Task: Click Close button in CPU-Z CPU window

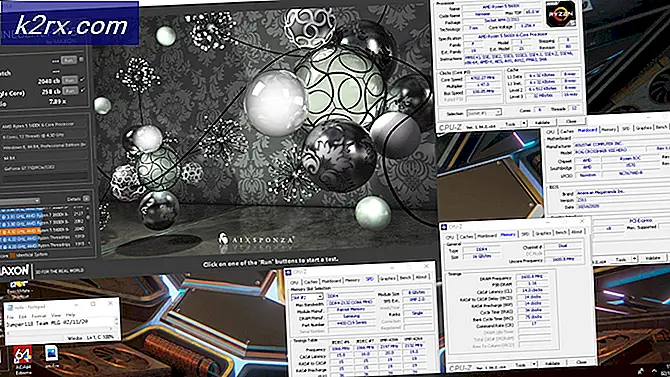Action: [x=571, y=121]
